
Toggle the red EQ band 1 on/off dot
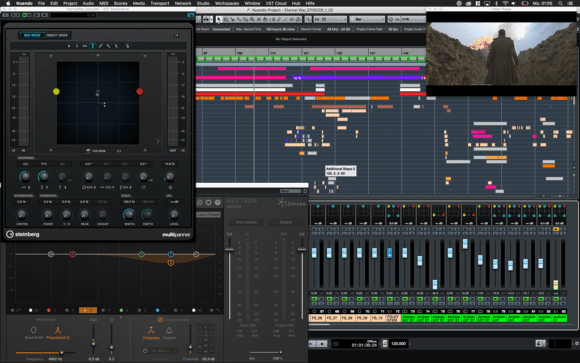(48, 310)
